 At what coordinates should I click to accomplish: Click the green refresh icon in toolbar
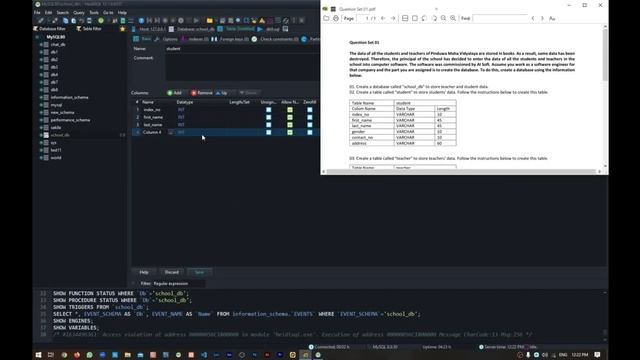pos(101,20)
